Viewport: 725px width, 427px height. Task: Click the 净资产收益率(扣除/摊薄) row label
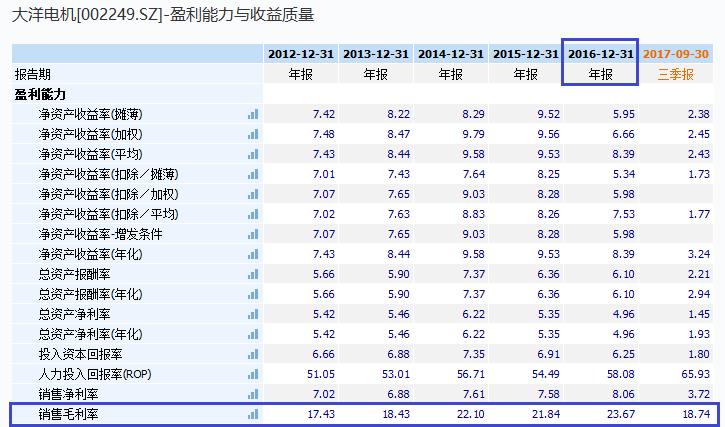pyautogui.click(x=109, y=174)
